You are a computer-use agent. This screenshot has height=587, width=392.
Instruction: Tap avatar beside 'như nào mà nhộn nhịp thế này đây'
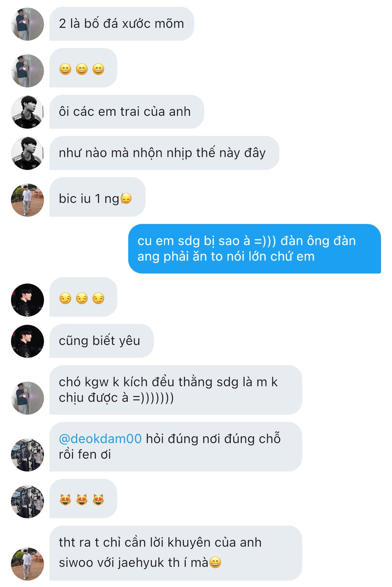(x=27, y=153)
